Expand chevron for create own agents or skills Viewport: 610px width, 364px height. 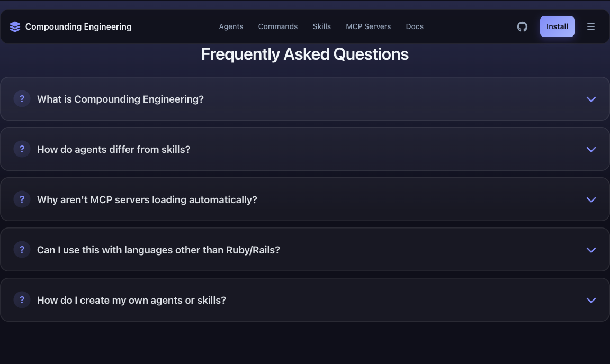click(x=591, y=300)
